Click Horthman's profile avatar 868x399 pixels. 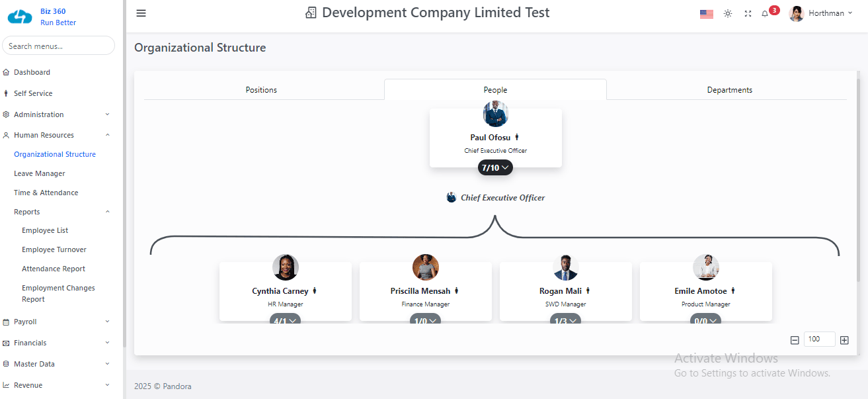[797, 13]
